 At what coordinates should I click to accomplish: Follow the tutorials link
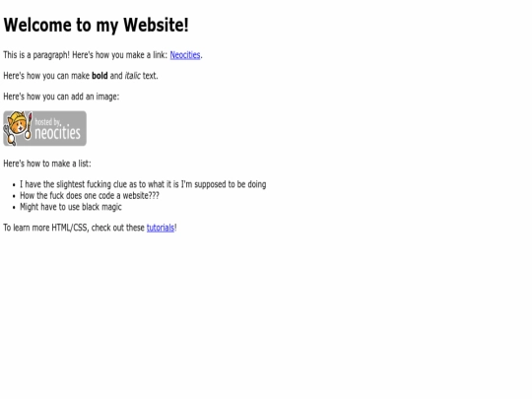point(161,228)
